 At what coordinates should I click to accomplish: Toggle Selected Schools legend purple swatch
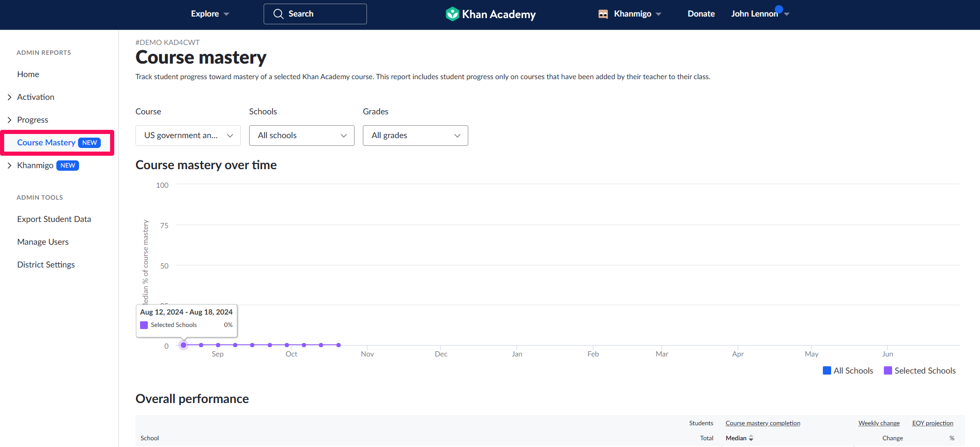pos(888,371)
